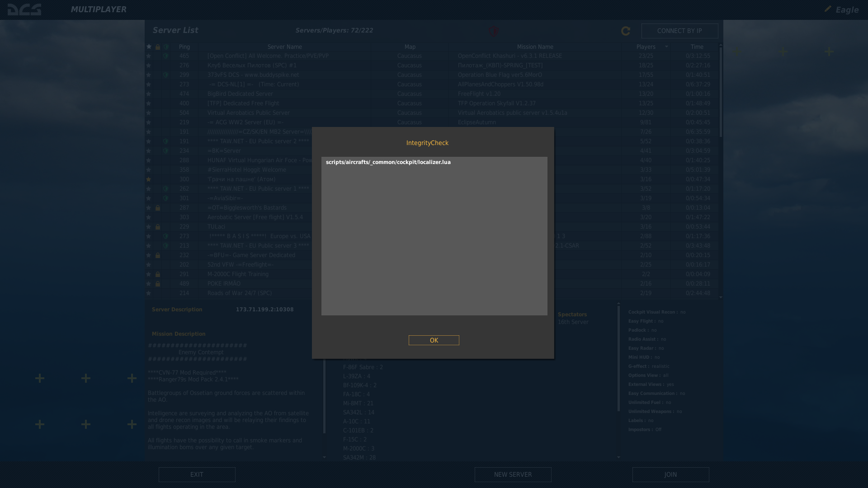Favorite the BigBird Dedicated Server star
The height and width of the screenshot is (488, 868).
tap(148, 94)
